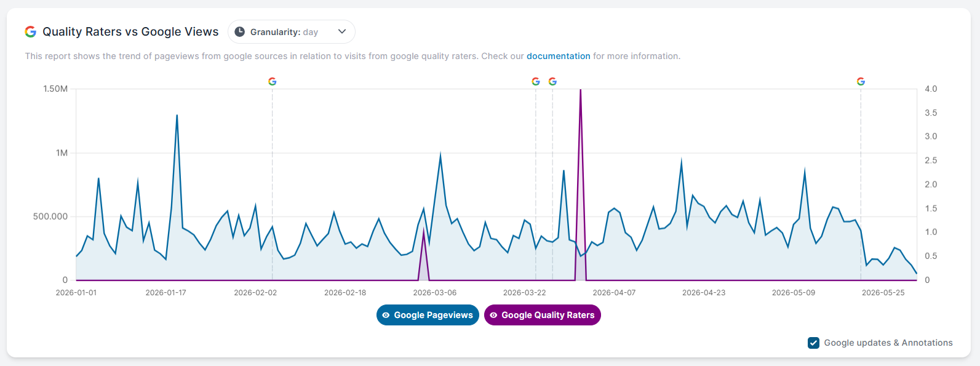Click the 2026-04-07 x-axis label
Image resolution: width=980 pixels, height=366 pixels.
point(614,293)
